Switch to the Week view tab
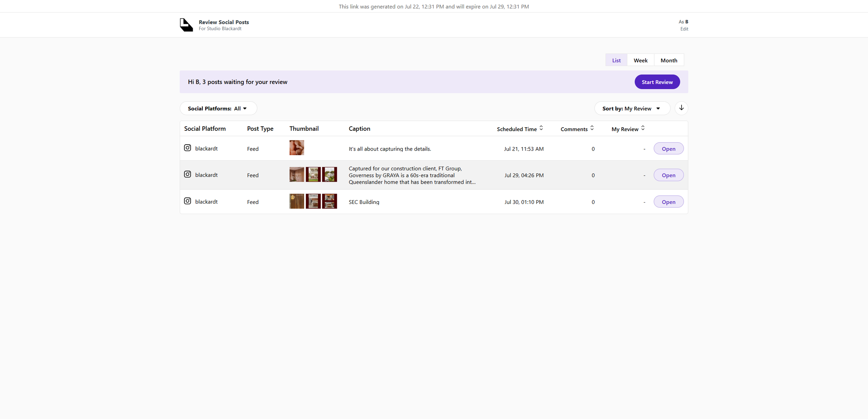868x419 pixels. click(640, 60)
